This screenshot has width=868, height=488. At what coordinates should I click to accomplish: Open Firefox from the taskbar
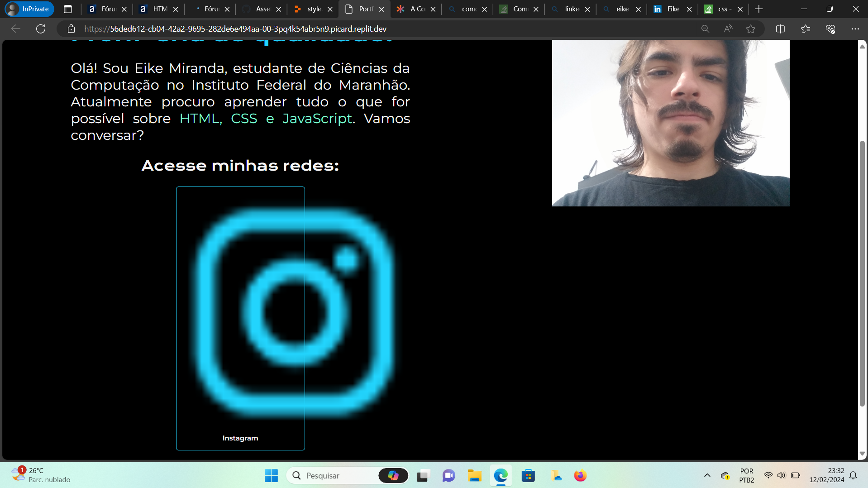[x=580, y=476]
